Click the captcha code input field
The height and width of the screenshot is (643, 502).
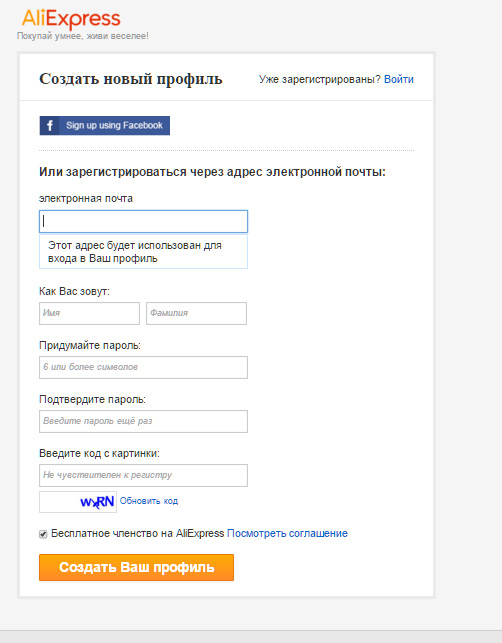(x=144, y=475)
